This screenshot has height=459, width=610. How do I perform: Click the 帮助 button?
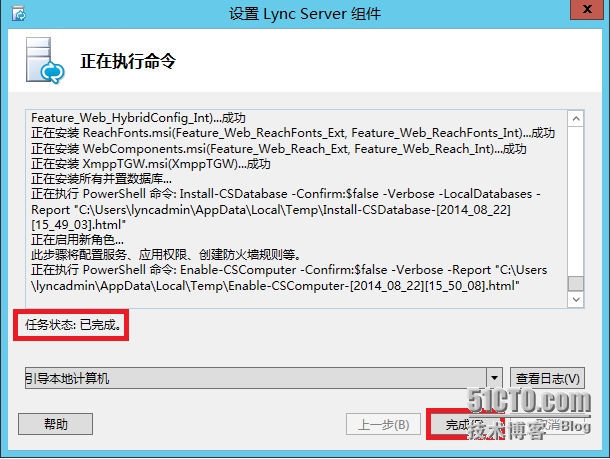coord(55,424)
